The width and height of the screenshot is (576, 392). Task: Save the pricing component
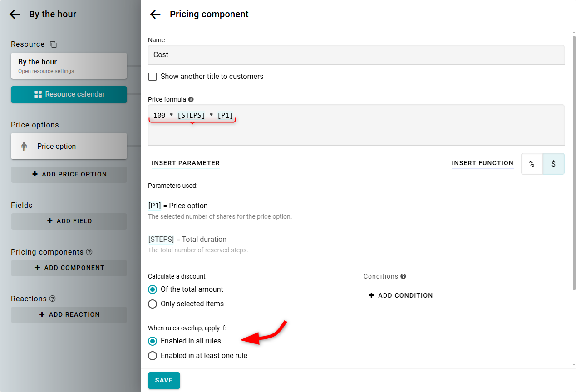click(x=164, y=380)
